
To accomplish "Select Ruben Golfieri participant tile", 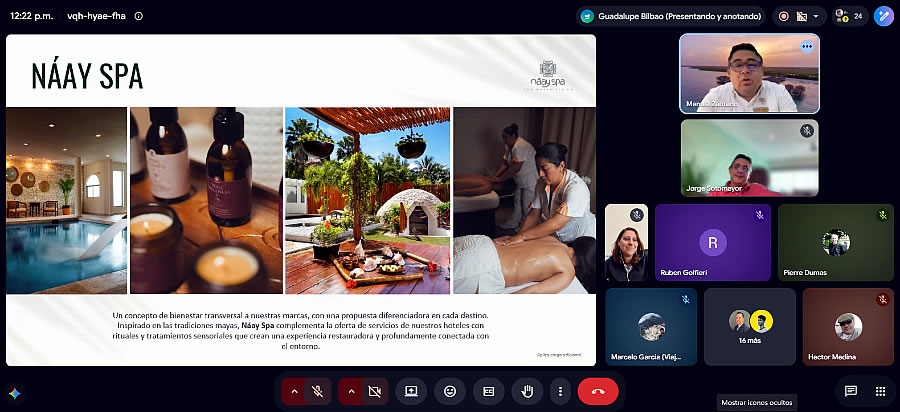I will pos(713,242).
